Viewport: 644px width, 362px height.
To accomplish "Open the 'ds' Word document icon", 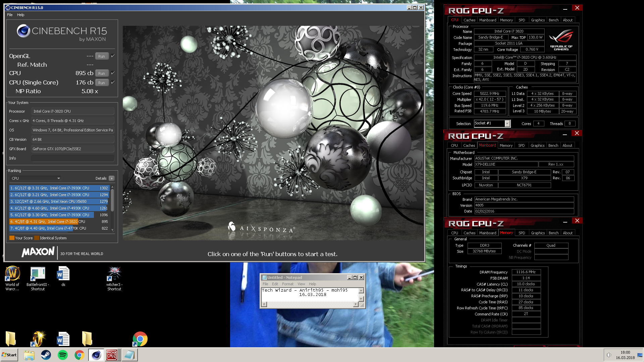I will tap(63, 276).
